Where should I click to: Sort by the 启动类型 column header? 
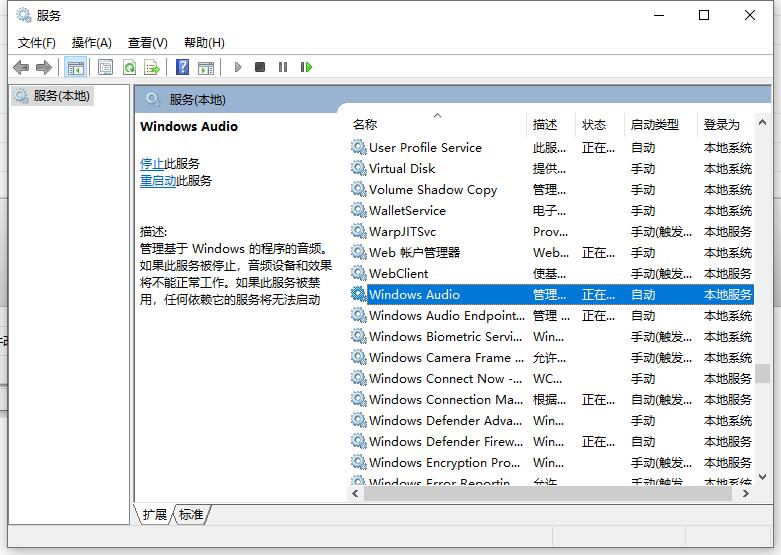pos(654,124)
